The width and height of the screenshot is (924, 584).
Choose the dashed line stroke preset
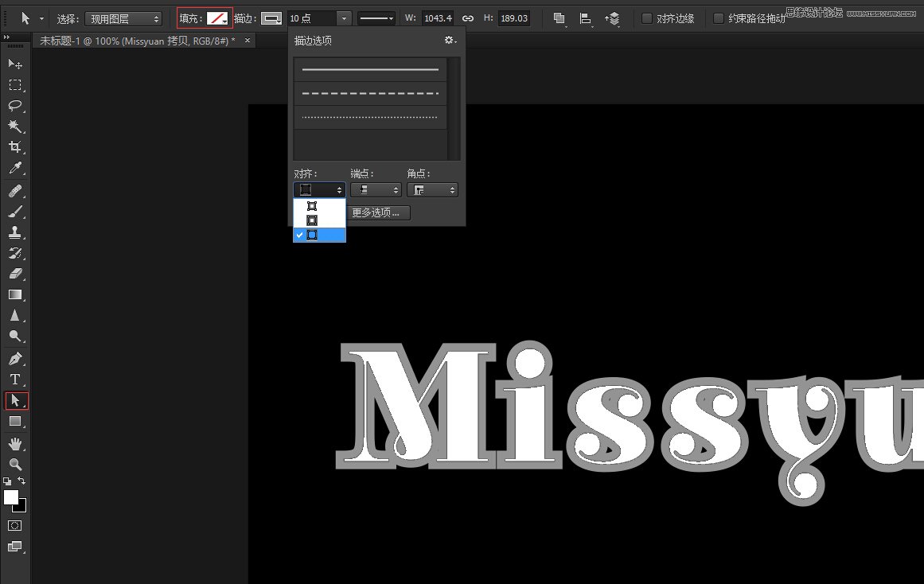(x=370, y=93)
